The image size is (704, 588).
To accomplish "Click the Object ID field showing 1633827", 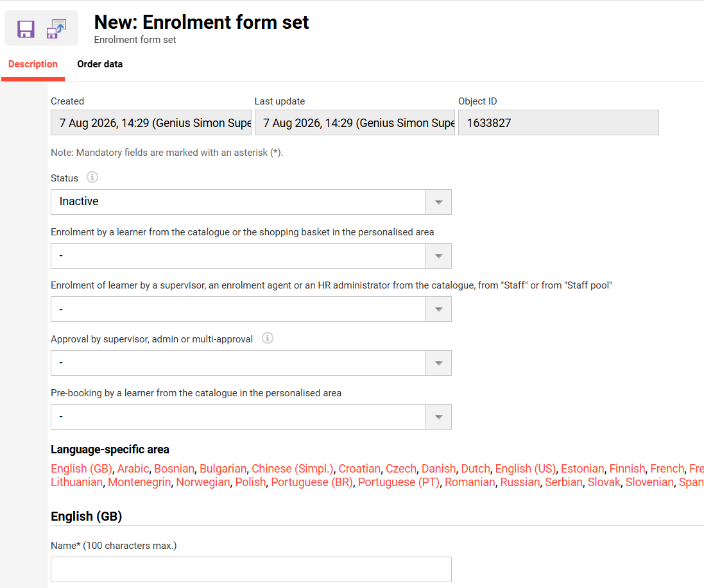I will click(558, 122).
